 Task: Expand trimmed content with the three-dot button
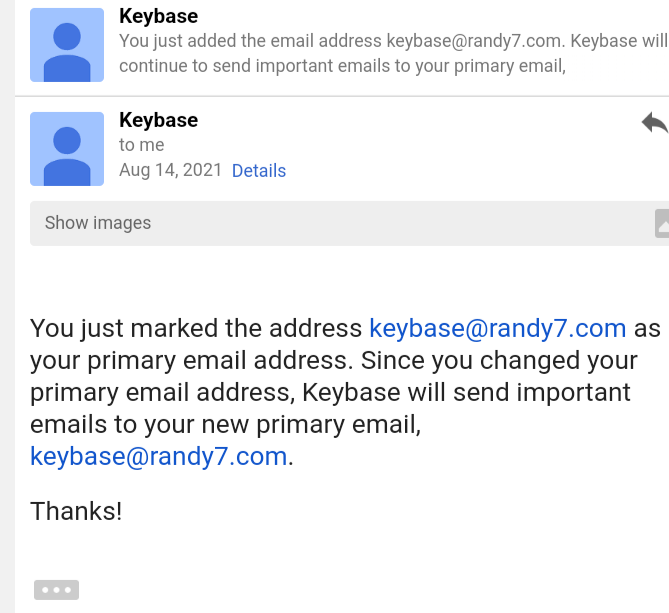56,590
